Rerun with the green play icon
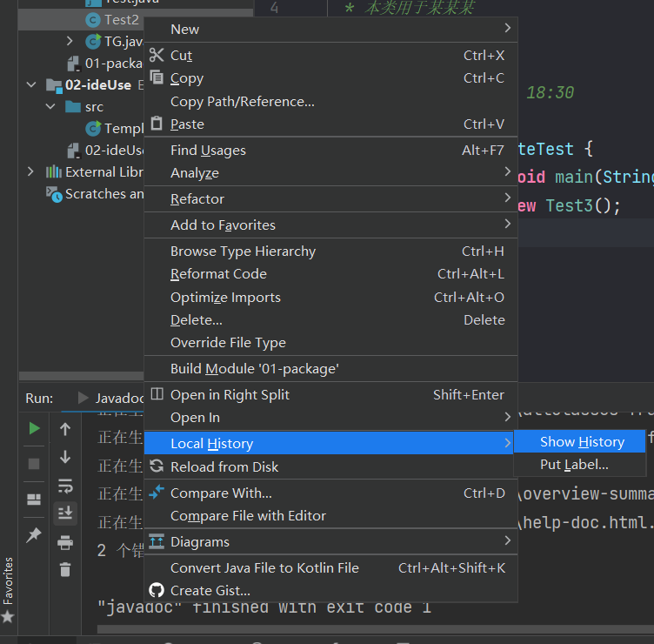The width and height of the screenshot is (654, 644). pos(34,428)
